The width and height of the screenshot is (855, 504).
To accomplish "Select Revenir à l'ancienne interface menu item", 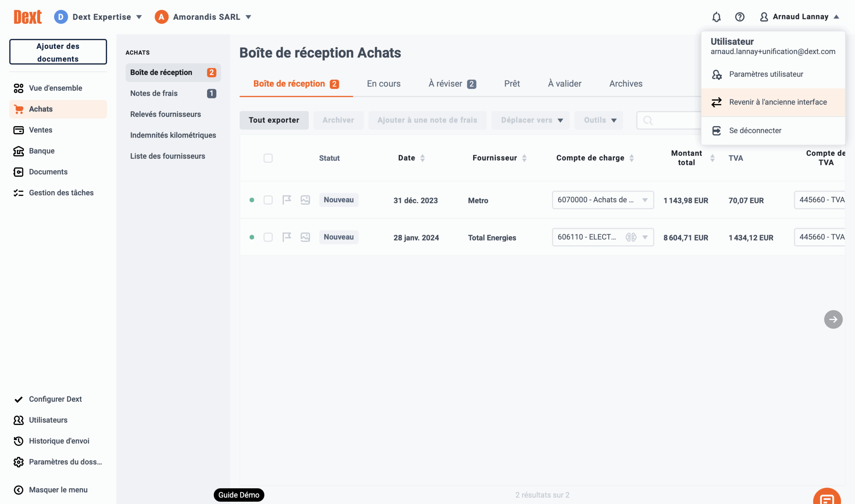I will (x=773, y=102).
